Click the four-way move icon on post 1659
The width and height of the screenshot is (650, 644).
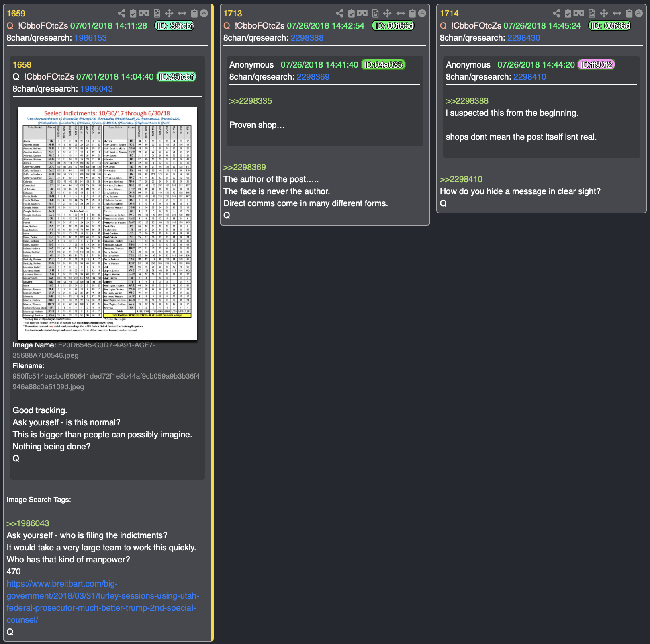(x=169, y=13)
